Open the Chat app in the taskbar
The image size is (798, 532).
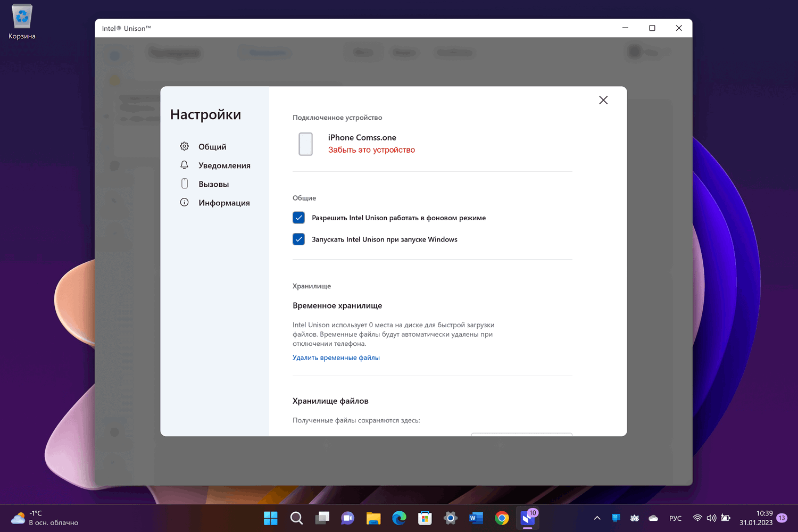coord(347,518)
